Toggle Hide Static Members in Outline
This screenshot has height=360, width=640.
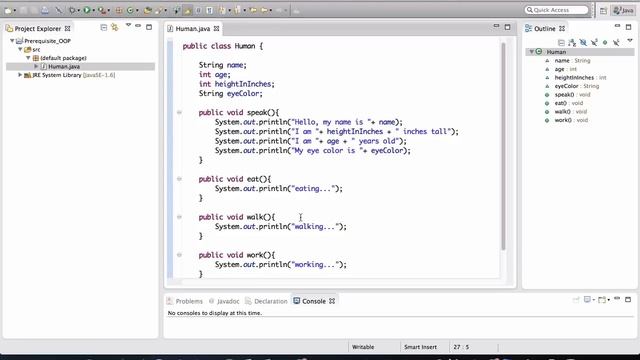594,42
